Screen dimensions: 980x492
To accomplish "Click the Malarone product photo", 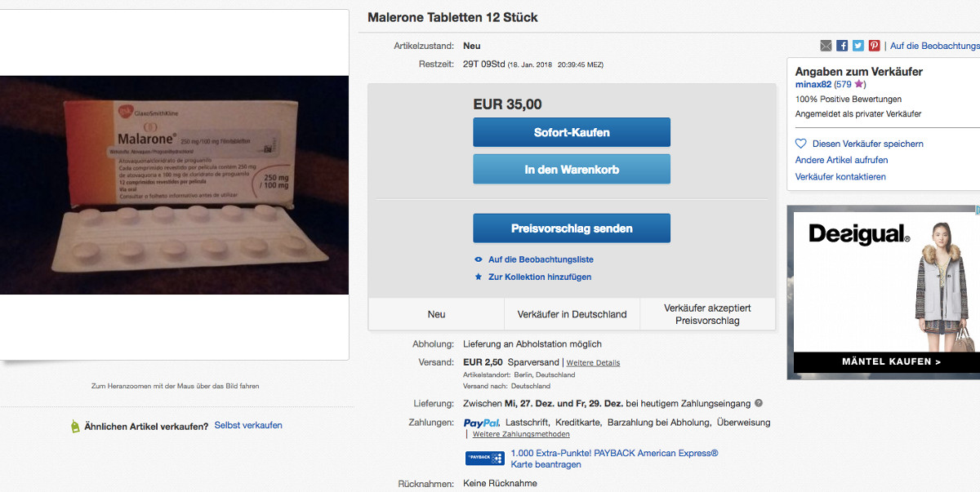I will [x=174, y=184].
